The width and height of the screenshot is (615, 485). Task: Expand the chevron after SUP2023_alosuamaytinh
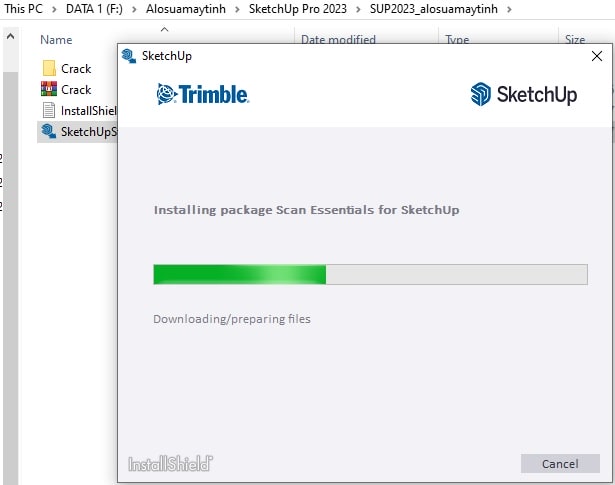[x=509, y=9]
